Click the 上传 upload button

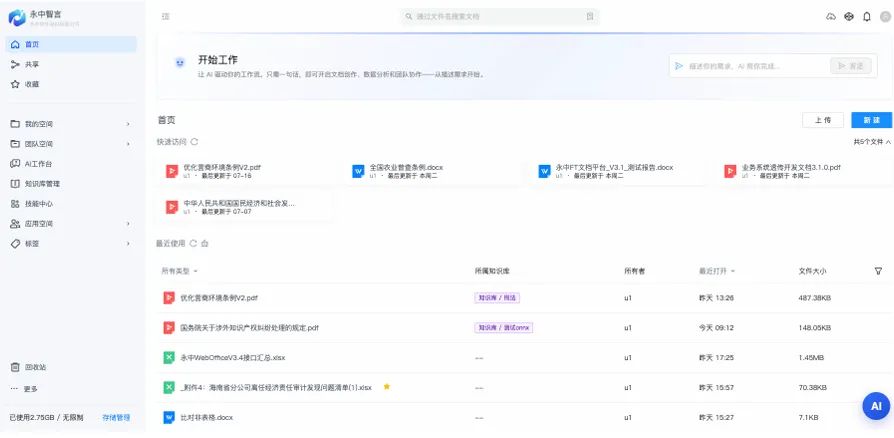[823, 120]
